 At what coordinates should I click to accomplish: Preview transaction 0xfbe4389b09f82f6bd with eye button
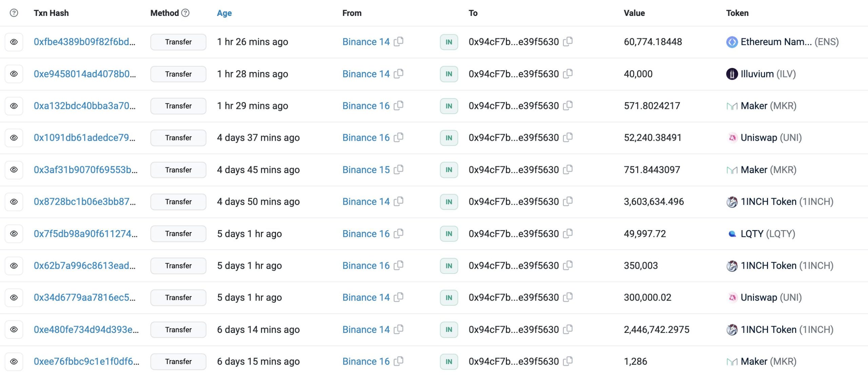14,42
